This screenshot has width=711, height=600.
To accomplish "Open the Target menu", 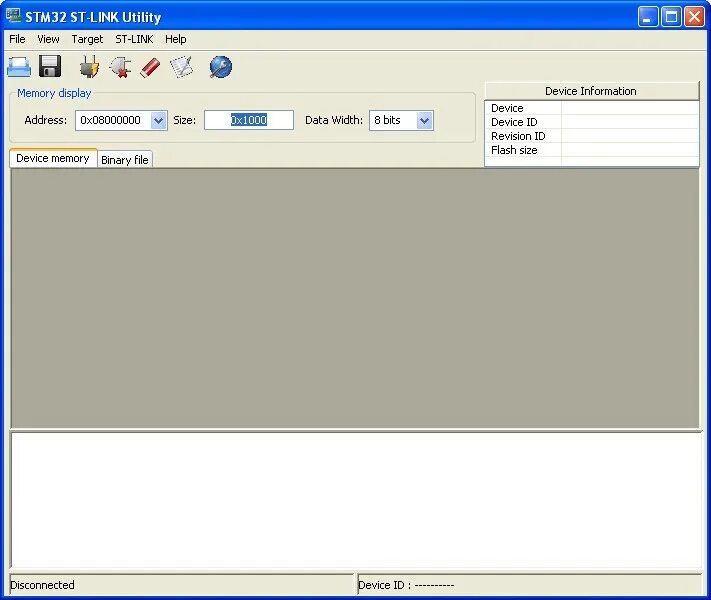I will click(88, 39).
